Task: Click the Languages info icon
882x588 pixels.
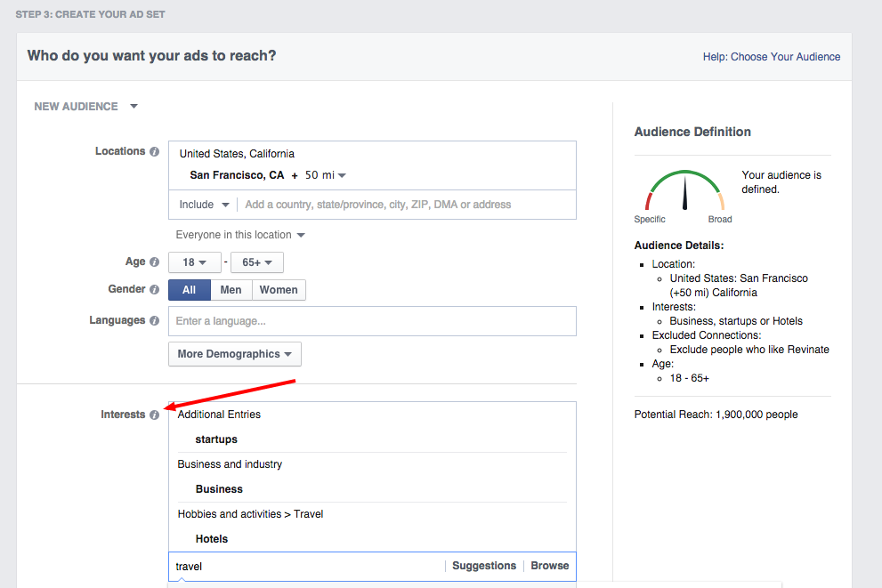Action: [154, 321]
